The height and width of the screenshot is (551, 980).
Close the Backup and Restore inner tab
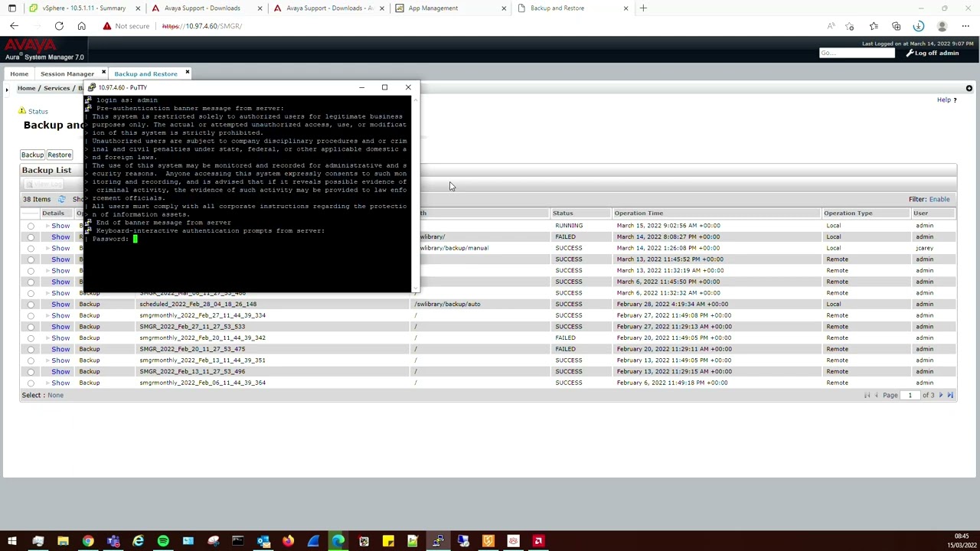[x=187, y=73]
